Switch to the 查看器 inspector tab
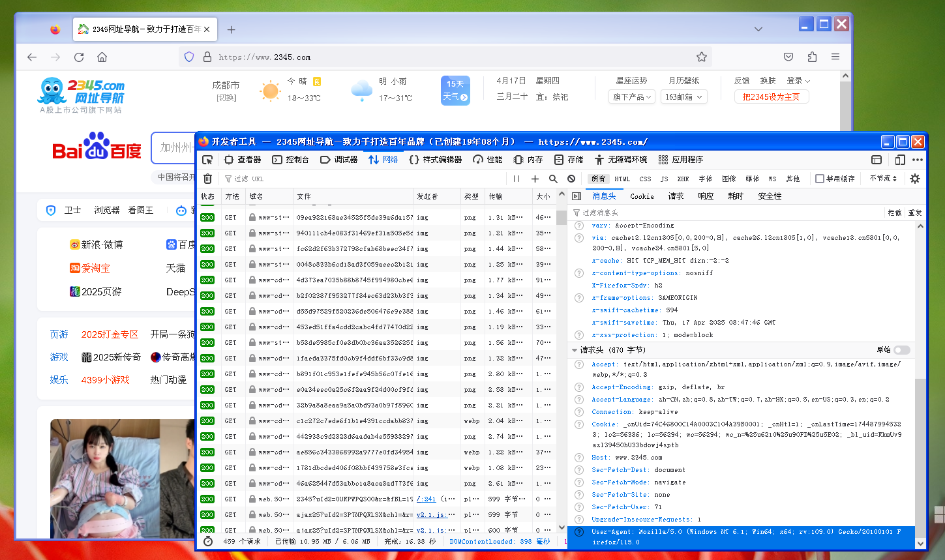Viewport: 945px width, 560px height. 243,160
